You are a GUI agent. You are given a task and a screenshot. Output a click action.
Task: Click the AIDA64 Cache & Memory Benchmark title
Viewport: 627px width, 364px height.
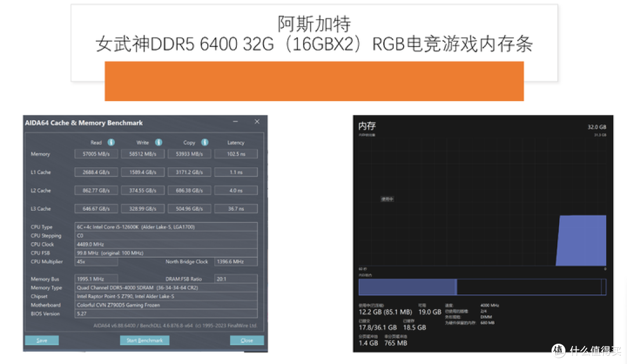pos(84,123)
